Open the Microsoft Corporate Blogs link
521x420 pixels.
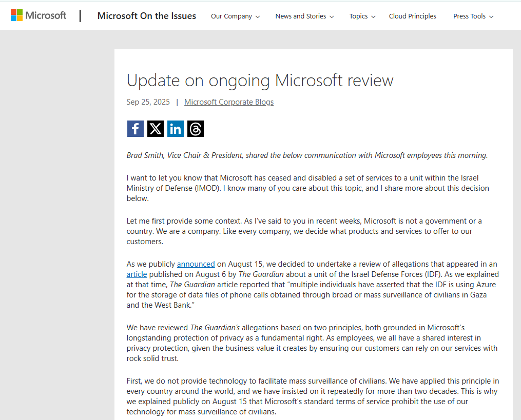coord(229,102)
